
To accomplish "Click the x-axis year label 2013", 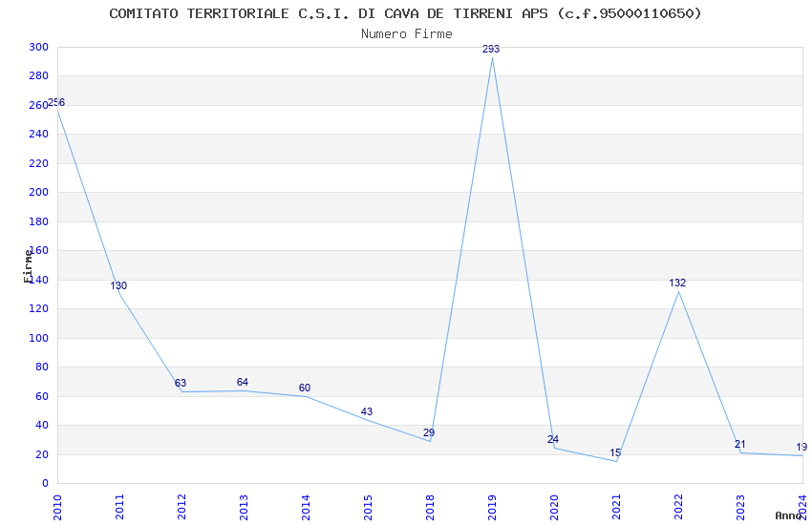I will point(244,507).
